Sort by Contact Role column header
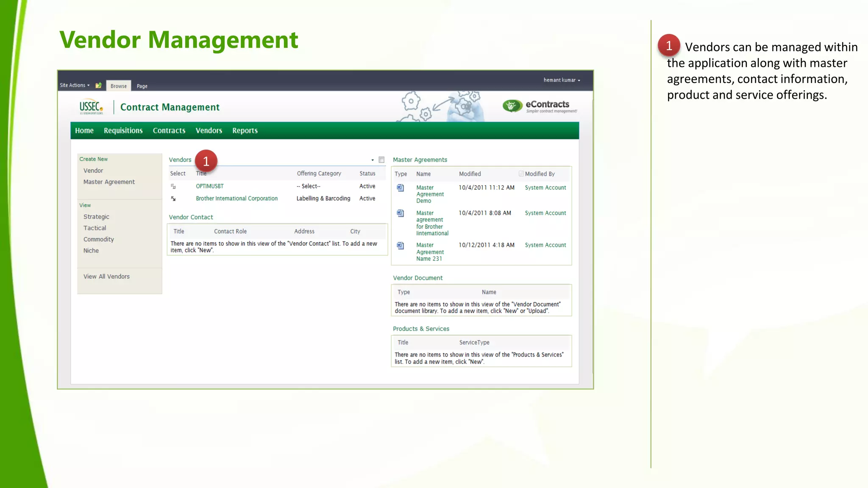 (230, 232)
